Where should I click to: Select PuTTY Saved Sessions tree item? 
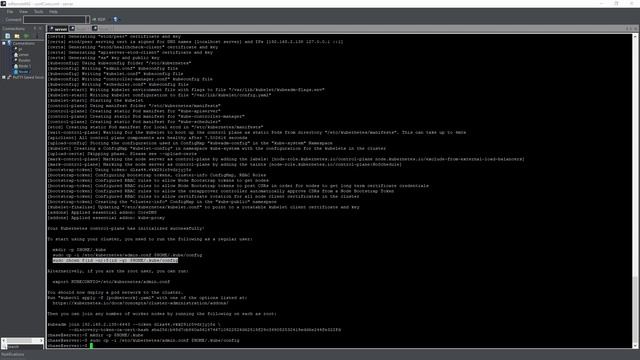click(x=28, y=77)
